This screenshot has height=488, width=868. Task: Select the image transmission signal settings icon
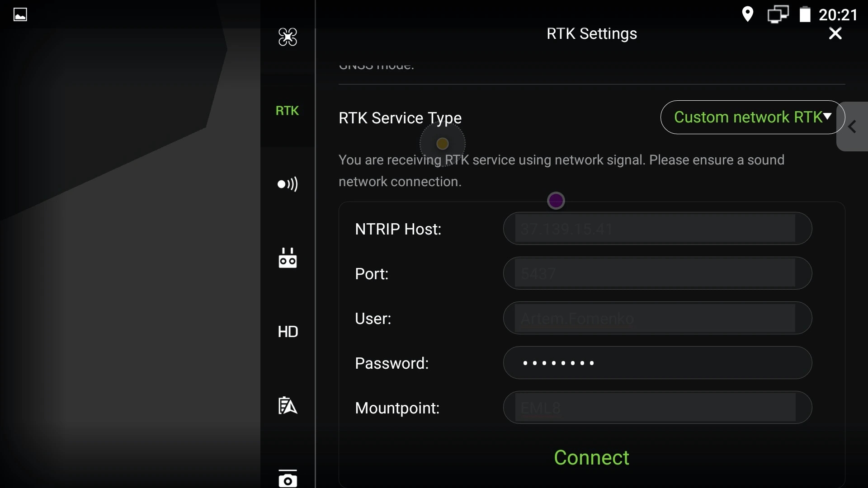288,184
